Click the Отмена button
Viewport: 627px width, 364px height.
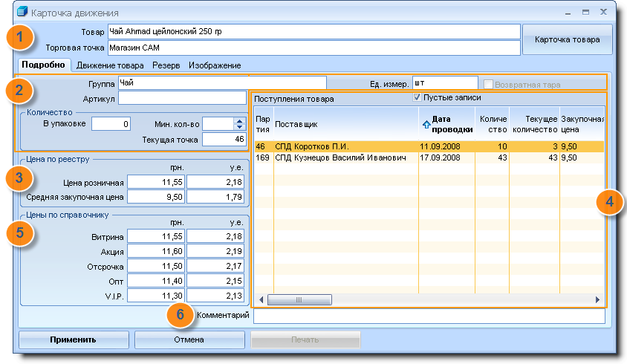[x=189, y=339]
